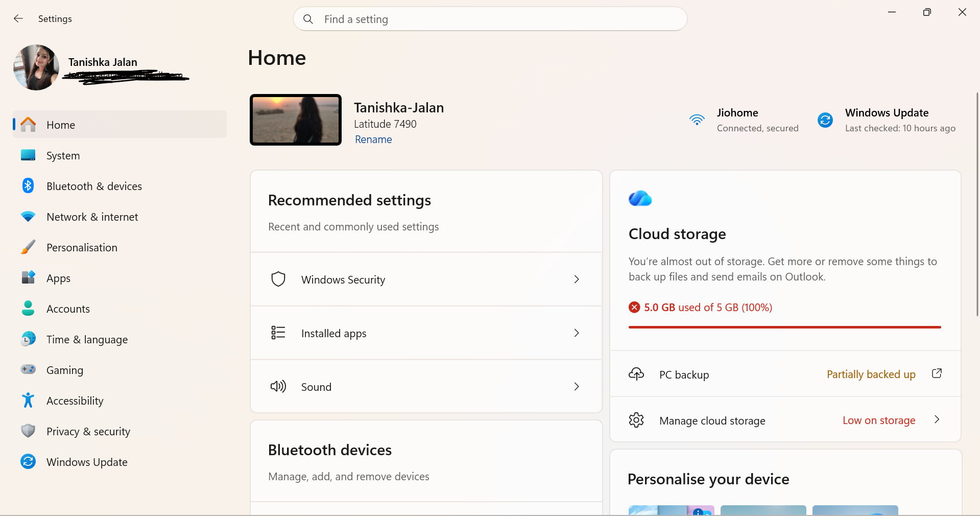Click 'Latitude 7490' device model text
The image size is (980, 516).
[x=385, y=124]
